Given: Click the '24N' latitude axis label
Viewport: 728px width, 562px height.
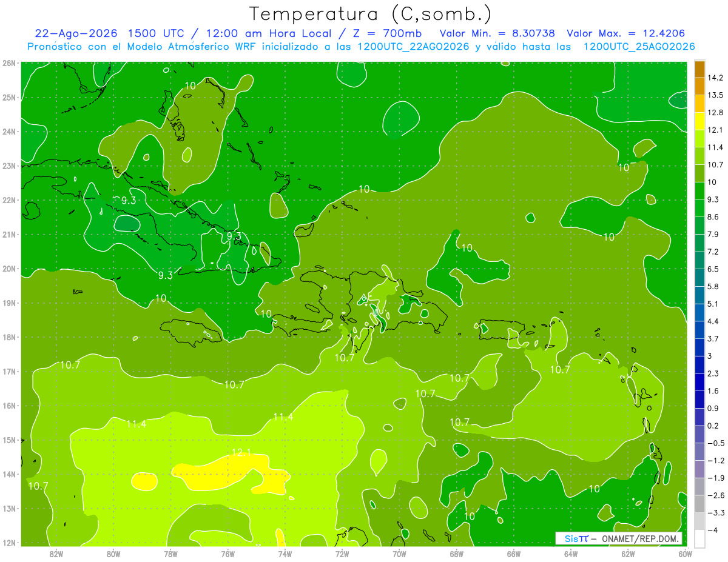Looking at the screenshot, I should tap(8, 132).
